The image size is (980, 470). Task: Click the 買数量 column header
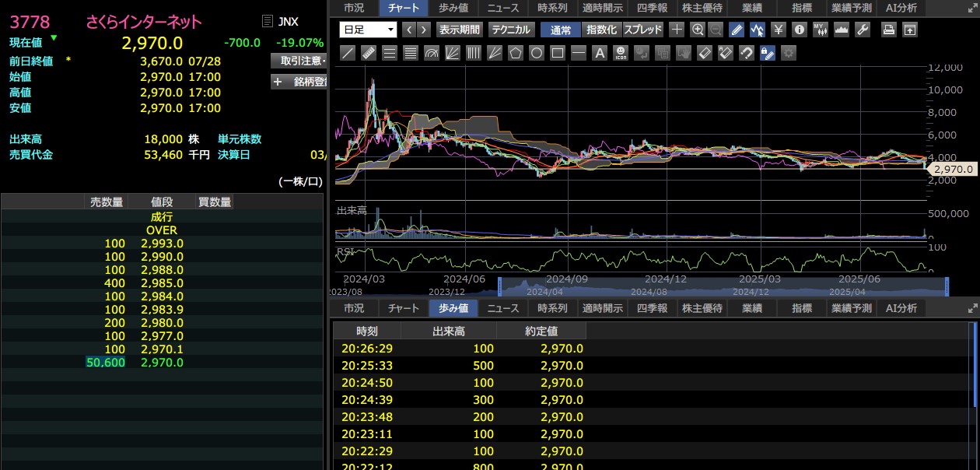[x=214, y=202]
